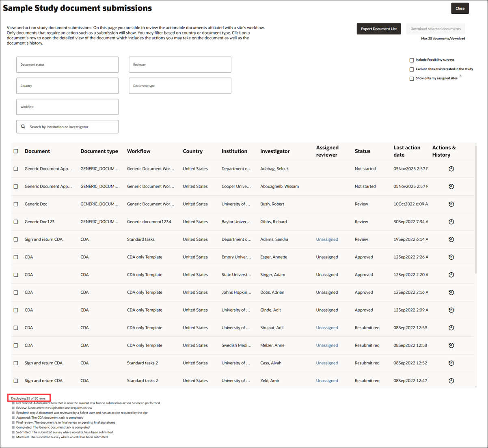Open Unassigned reviewer link for Shujaat, Adil
Image resolution: width=488 pixels, height=448 pixels.
(x=327, y=328)
